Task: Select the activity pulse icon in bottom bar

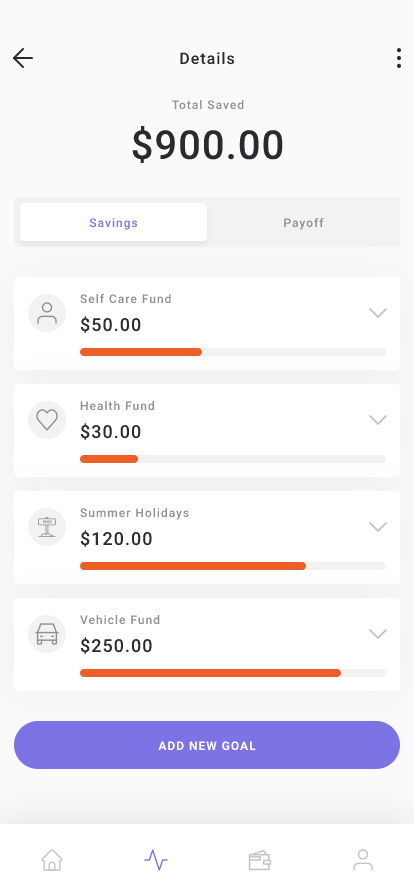Action: coord(156,859)
